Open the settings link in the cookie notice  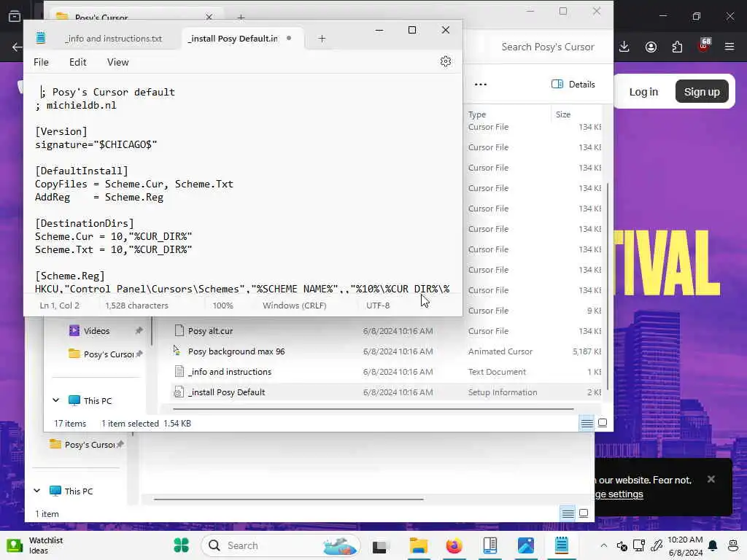click(619, 494)
